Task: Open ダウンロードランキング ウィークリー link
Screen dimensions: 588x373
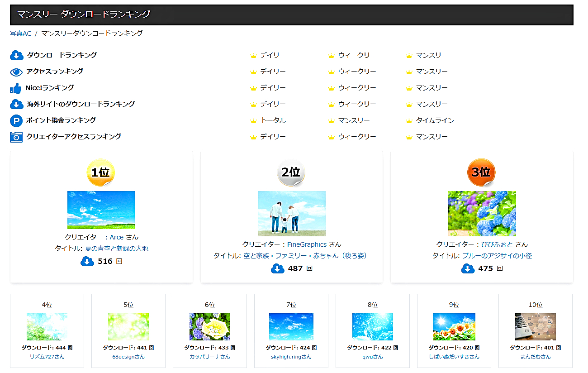Action: 357,55
